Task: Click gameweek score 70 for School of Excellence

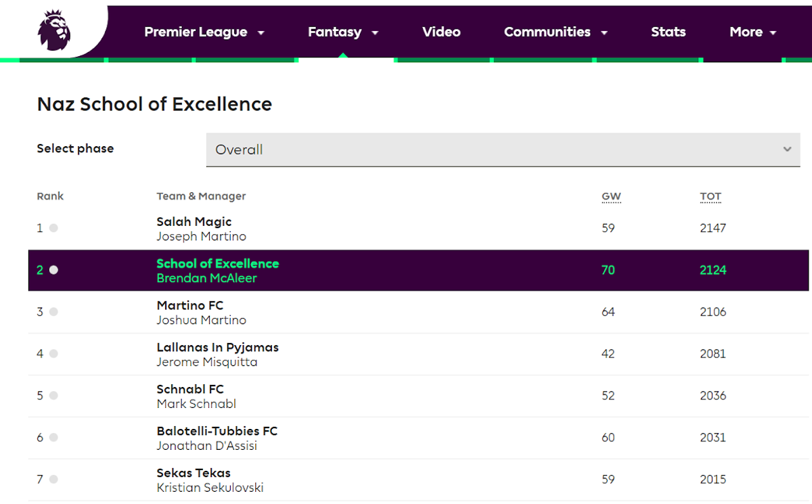Action: click(x=608, y=270)
